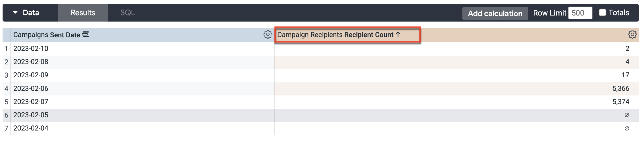644x142 pixels.
Task: Switch to the Results tab
Action: pos(83,13)
